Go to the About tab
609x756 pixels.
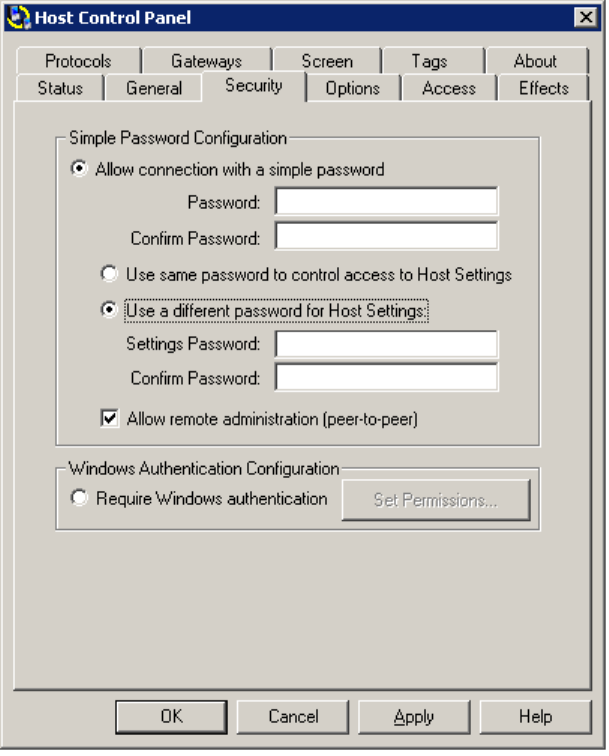click(x=535, y=61)
